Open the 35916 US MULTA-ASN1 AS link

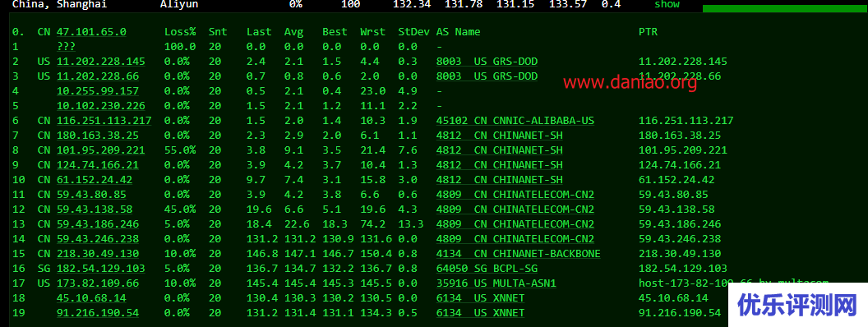pos(496,283)
